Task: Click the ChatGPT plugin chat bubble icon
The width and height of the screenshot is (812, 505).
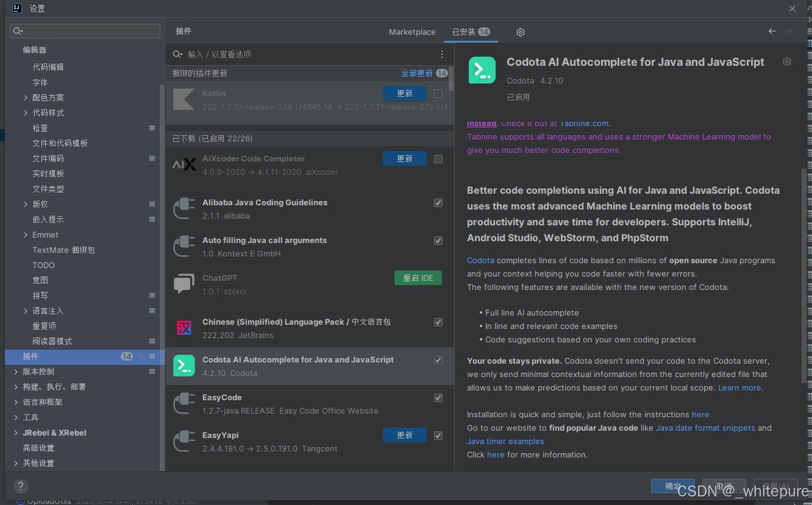Action: (x=183, y=284)
